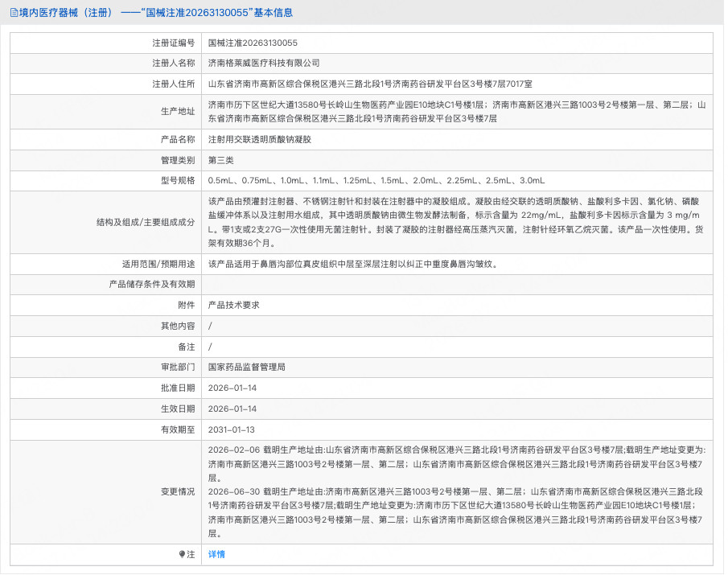Image resolution: width=728 pixels, height=575 pixels.
Task: Select the 2026-06-30 change record entry
Action: point(455,513)
